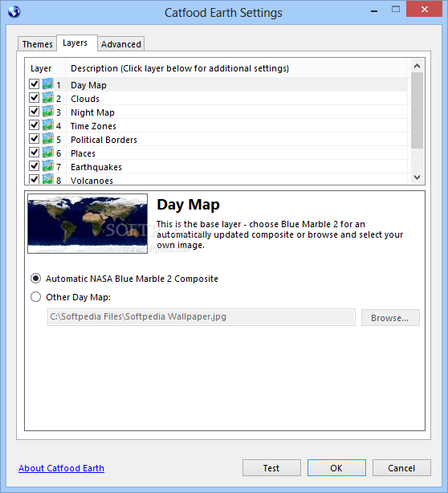Select the Clouds layer row text
The height and width of the screenshot is (493, 448).
tap(85, 99)
